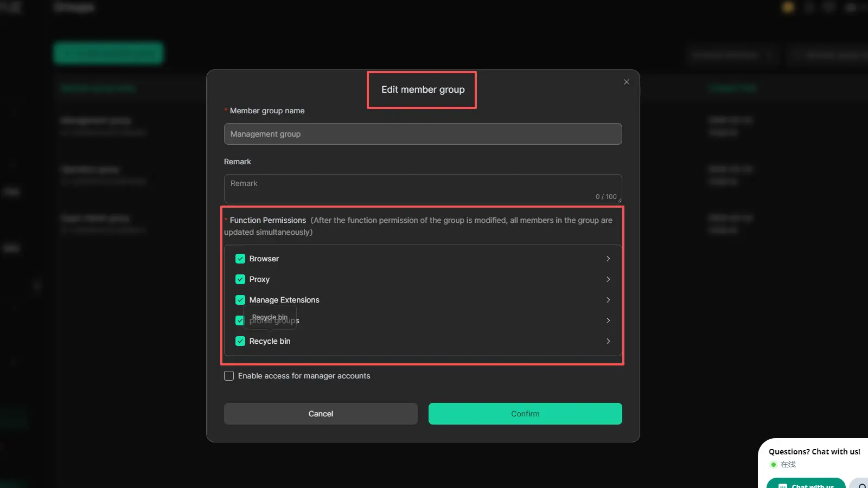Click the Chat with us button
This screenshot has width=868, height=488.
[806, 484]
